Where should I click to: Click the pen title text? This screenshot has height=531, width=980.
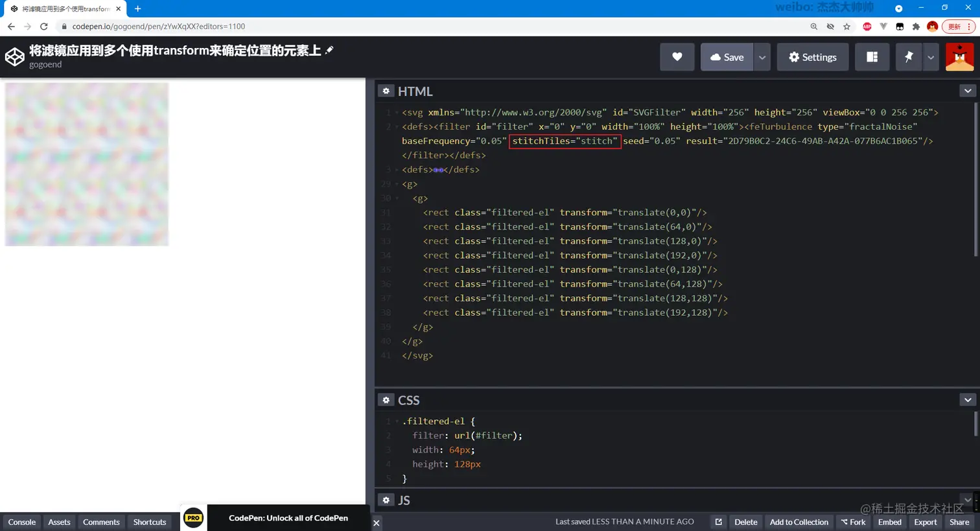175,51
